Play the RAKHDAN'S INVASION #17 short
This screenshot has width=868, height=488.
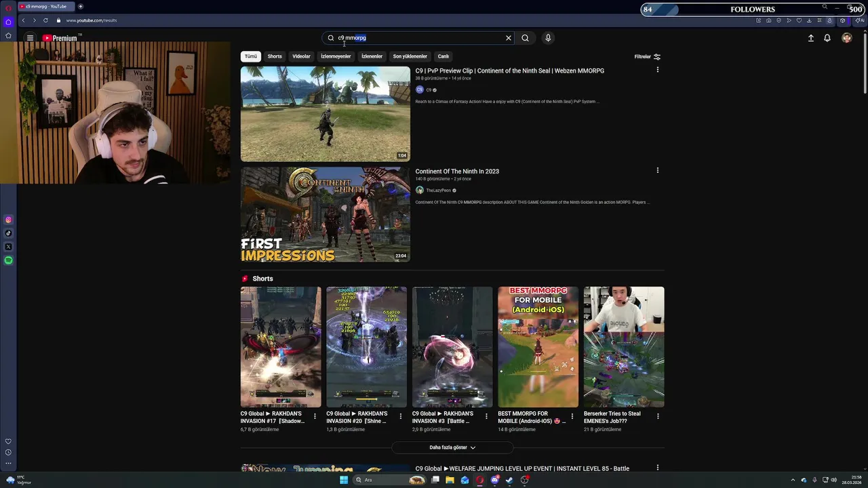tap(281, 347)
